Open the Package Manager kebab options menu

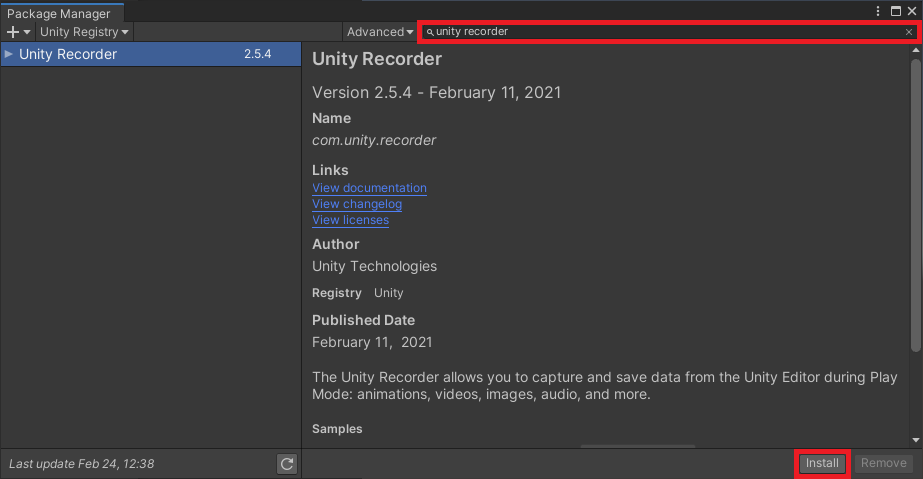[x=878, y=11]
